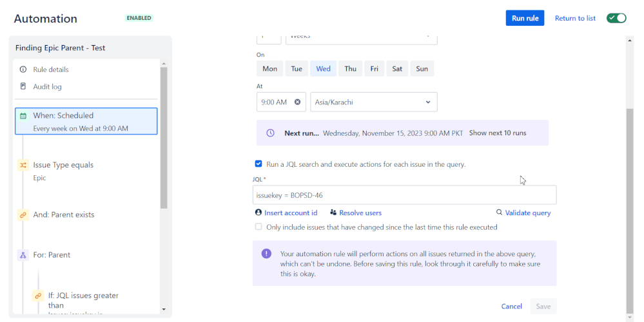Uncheck Run a JQL search checkbox
This screenshot has width=644, height=322.
click(259, 164)
